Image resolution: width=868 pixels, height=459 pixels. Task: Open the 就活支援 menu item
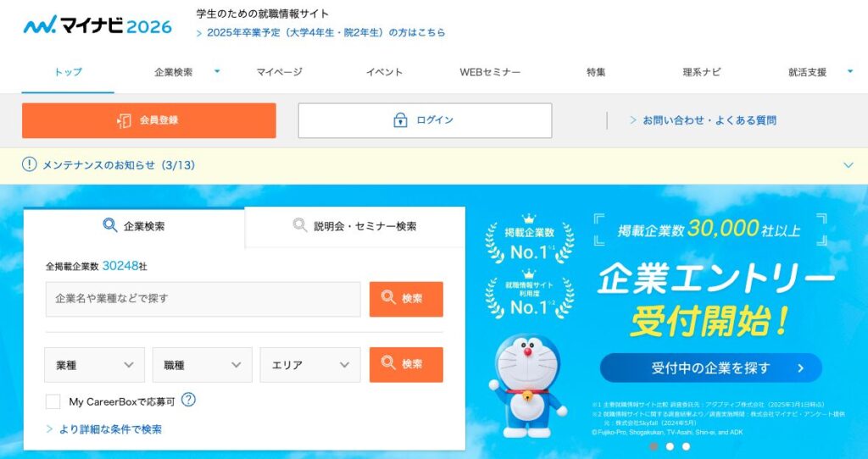(x=807, y=72)
